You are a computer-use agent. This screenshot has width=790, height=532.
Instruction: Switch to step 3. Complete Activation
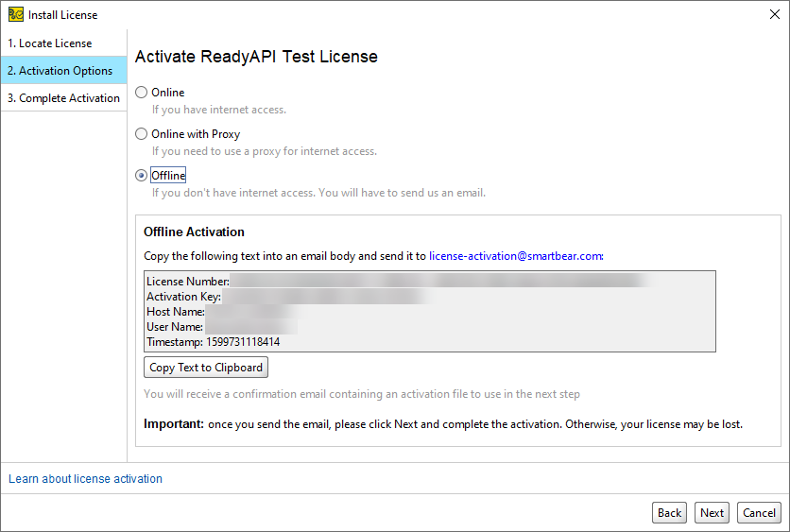click(x=63, y=97)
